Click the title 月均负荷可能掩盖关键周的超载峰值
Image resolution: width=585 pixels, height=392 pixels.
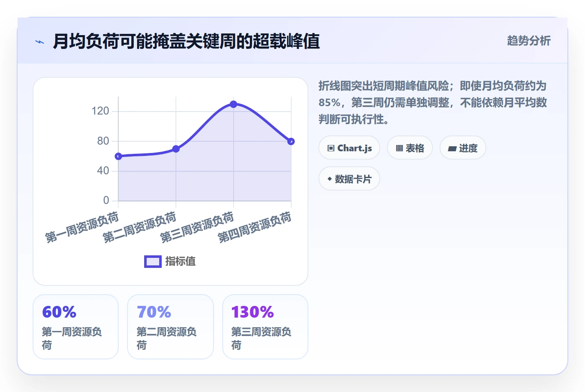coord(186,41)
